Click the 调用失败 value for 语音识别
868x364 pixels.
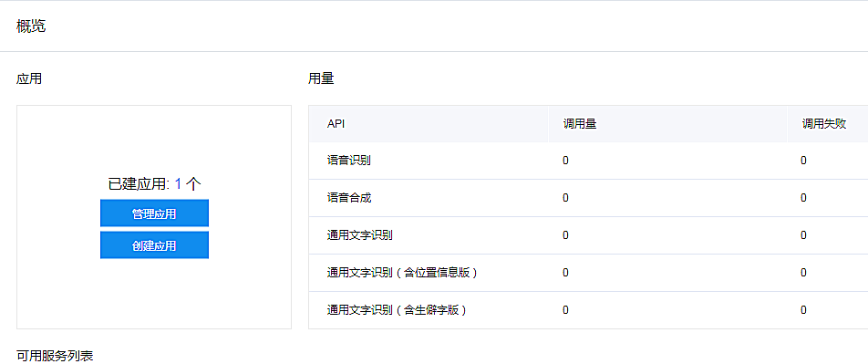[x=804, y=161]
